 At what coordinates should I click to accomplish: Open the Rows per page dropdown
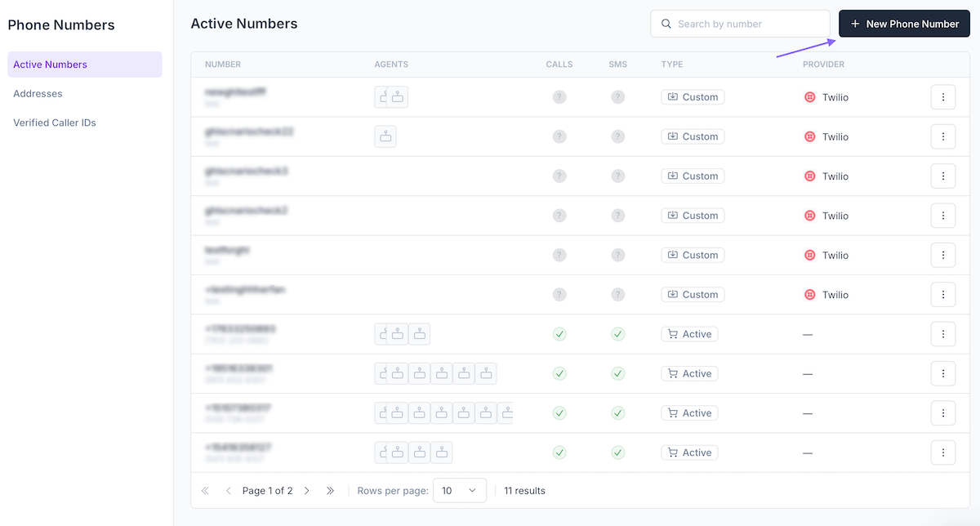(459, 491)
